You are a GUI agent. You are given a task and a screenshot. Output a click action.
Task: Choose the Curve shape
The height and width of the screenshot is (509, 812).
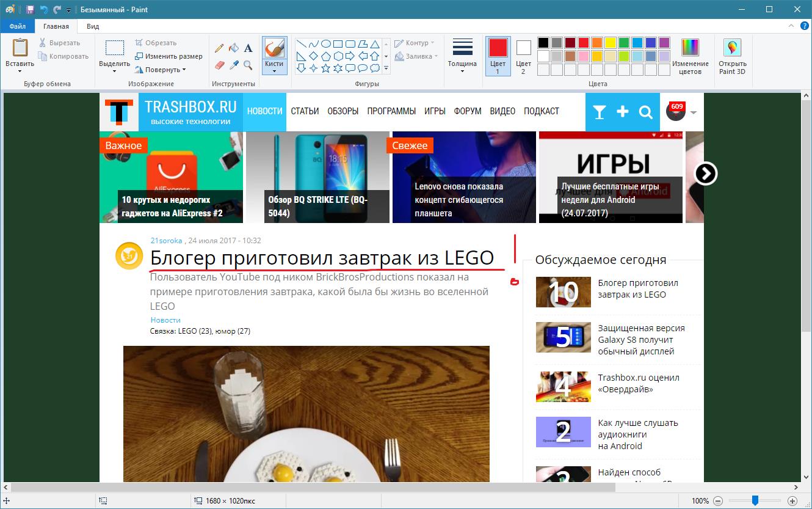[x=314, y=44]
